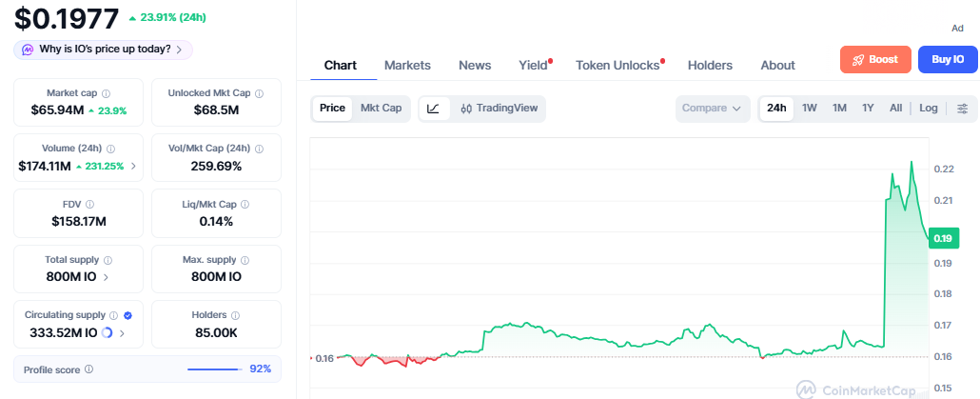Screen dimensions: 980x399
Task: Click the 92% profile score value
Action: coord(260,369)
